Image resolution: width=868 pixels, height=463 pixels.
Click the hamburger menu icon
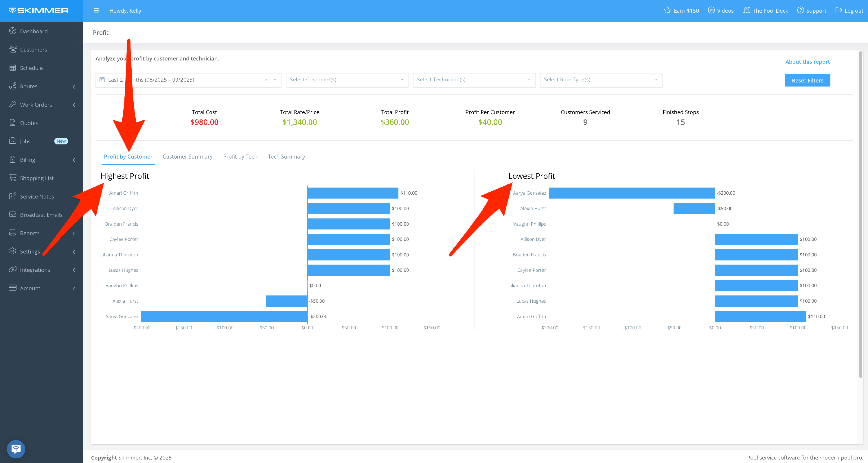click(x=96, y=10)
